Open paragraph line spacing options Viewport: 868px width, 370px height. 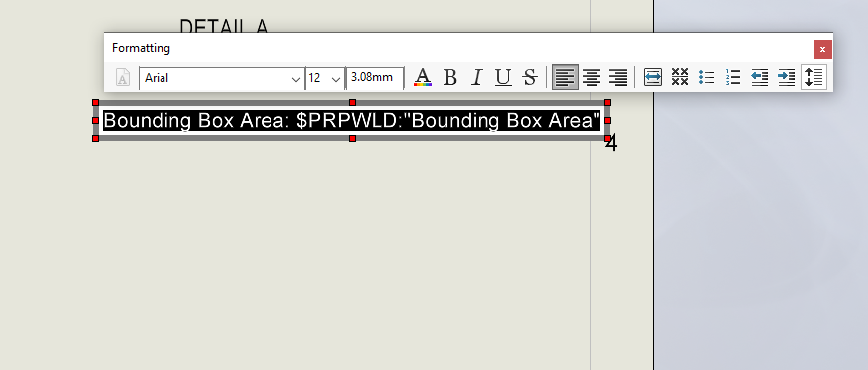click(x=814, y=77)
